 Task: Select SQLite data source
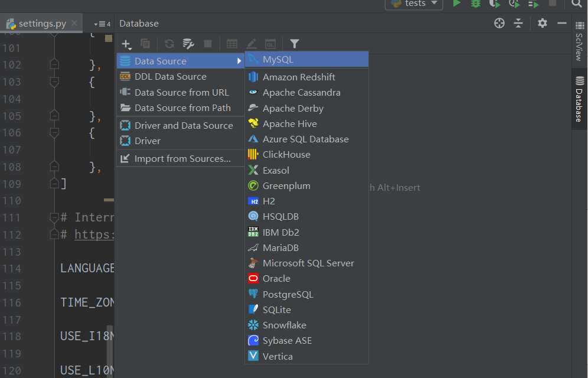click(x=307, y=309)
